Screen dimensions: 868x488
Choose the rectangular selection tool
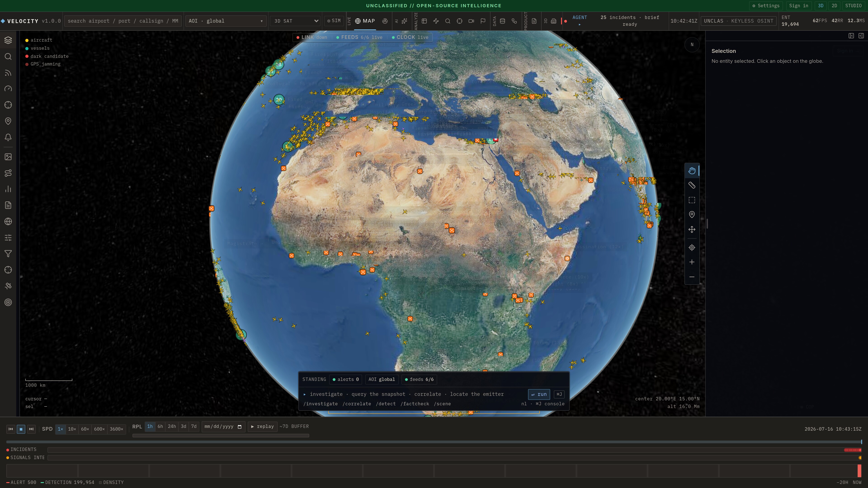(x=692, y=200)
